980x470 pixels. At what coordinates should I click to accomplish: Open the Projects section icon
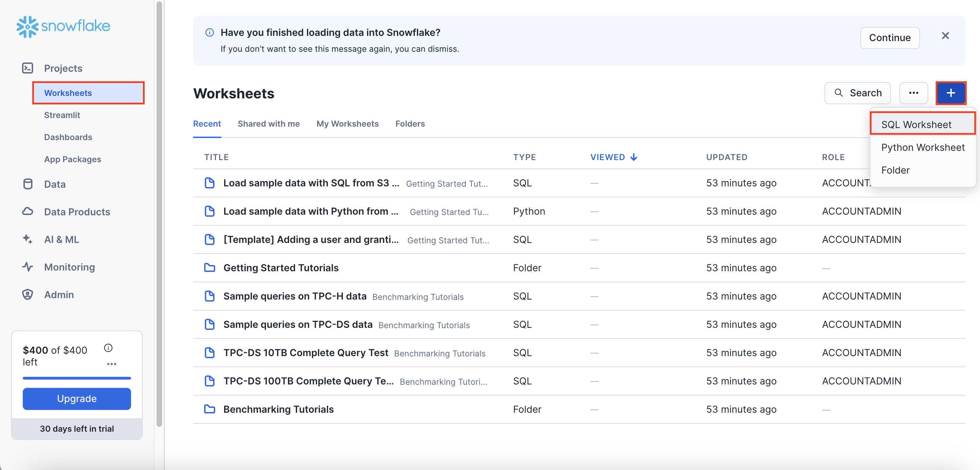click(x=27, y=68)
